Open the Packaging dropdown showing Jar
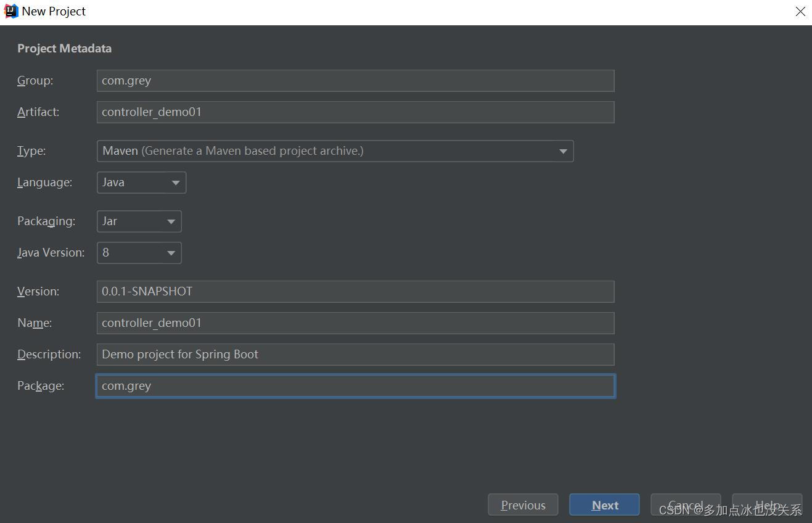This screenshot has height=523, width=812. click(x=139, y=221)
